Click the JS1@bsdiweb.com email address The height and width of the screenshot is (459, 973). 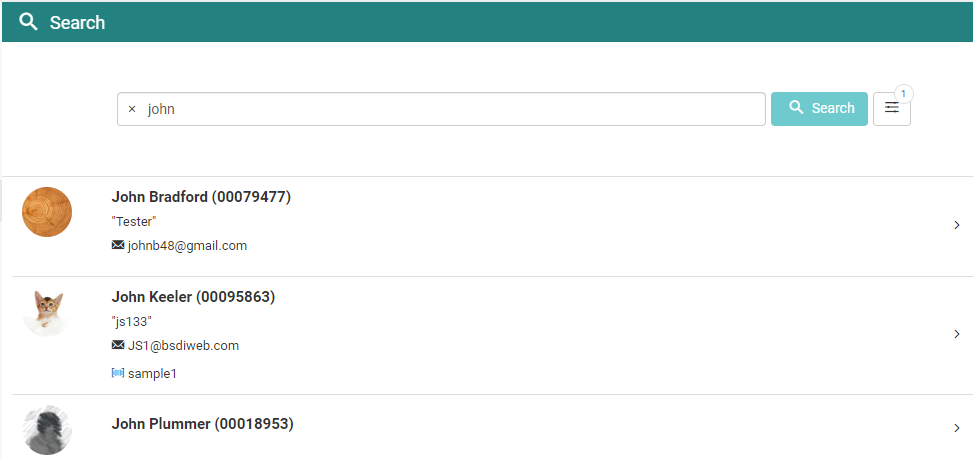pyautogui.click(x=183, y=346)
